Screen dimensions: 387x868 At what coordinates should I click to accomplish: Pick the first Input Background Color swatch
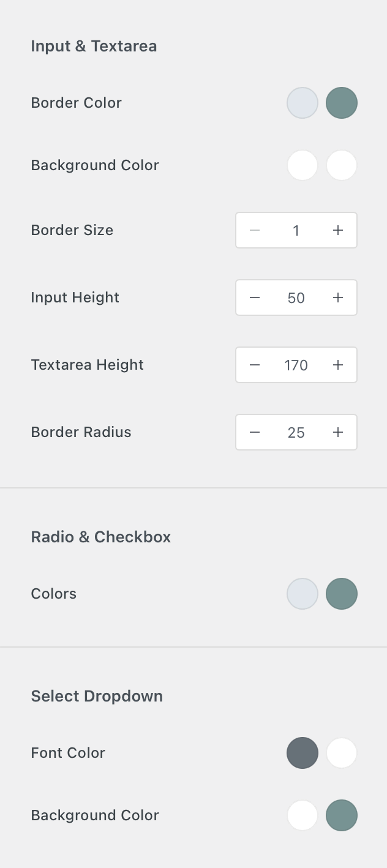(x=302, y=165)
